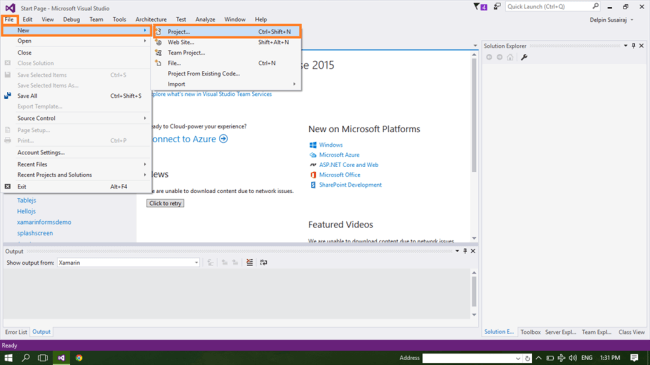Open the Action Center notification icon
This screenshot has height=365, width=650.
634,358
